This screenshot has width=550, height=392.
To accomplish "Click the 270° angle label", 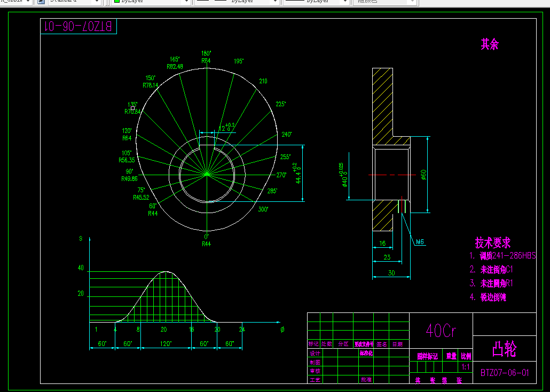I will [x=281, y=175].
